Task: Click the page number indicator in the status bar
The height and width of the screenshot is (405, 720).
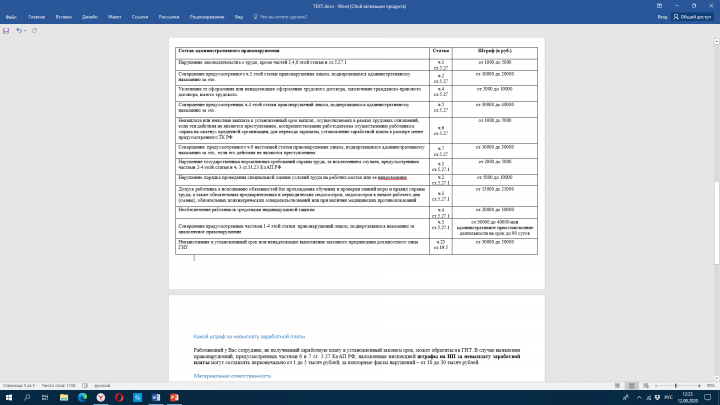Action: (18, 386)
